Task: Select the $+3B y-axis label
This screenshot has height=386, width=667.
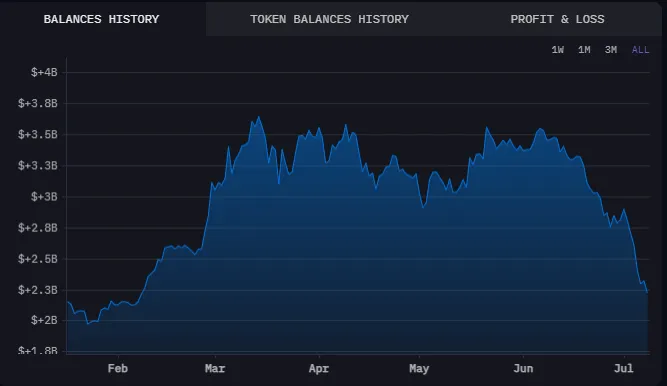Action: 44,197
